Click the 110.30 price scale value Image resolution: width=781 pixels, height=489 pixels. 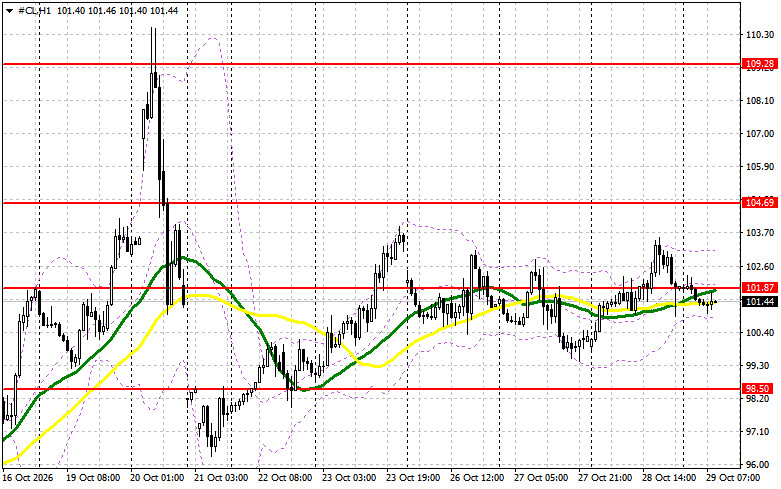tap(760, 35)
